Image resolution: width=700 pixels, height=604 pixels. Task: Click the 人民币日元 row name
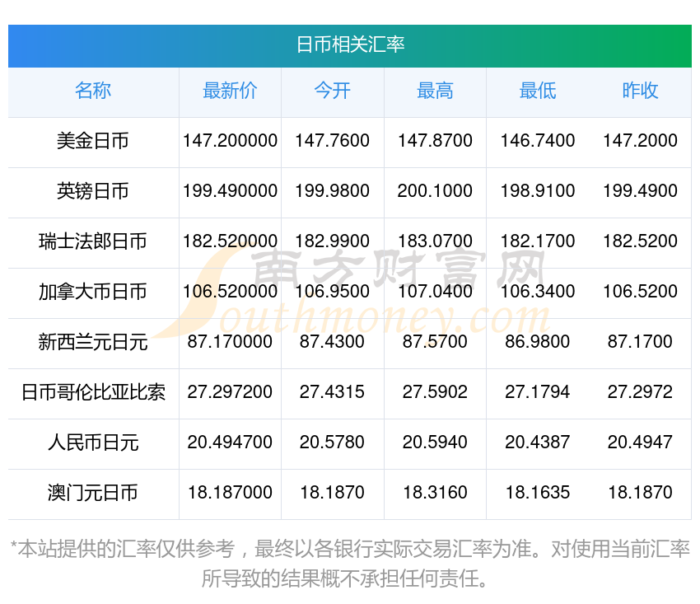(x=93, y=442)
